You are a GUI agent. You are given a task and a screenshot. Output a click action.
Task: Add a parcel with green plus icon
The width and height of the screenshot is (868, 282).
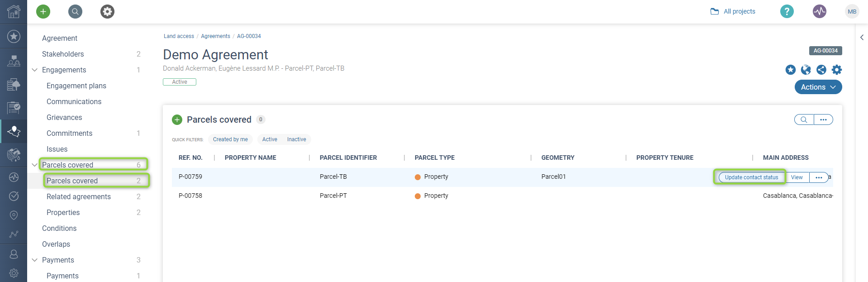pos(177,119)
